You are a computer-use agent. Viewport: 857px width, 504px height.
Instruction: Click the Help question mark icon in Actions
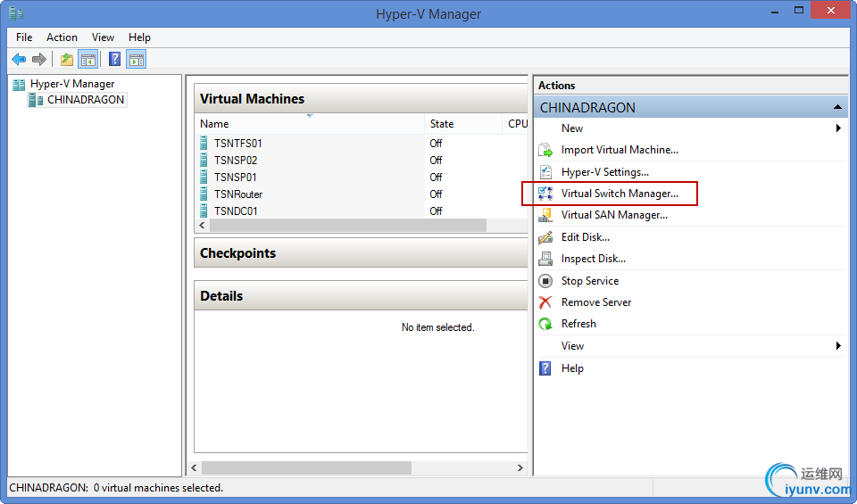[545, 368]
